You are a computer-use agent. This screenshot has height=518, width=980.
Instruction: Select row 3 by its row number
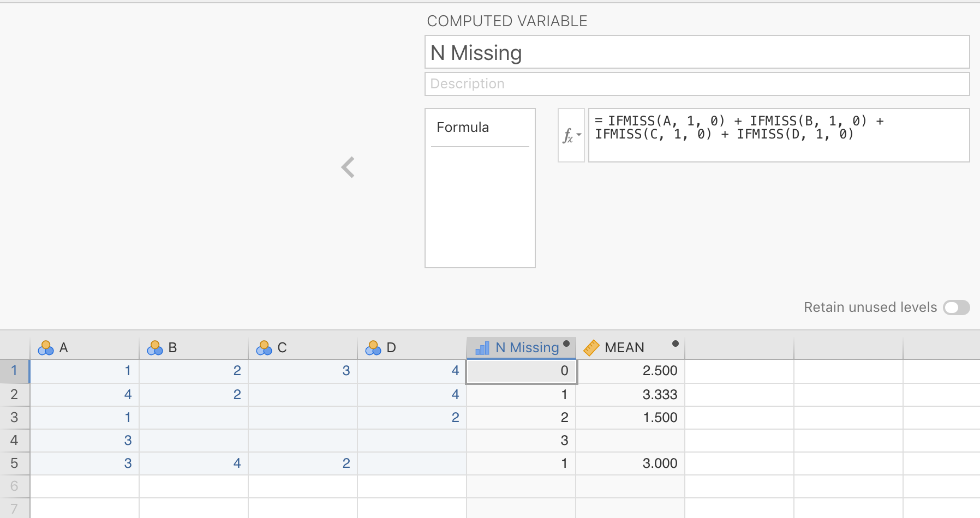point(14,417)
